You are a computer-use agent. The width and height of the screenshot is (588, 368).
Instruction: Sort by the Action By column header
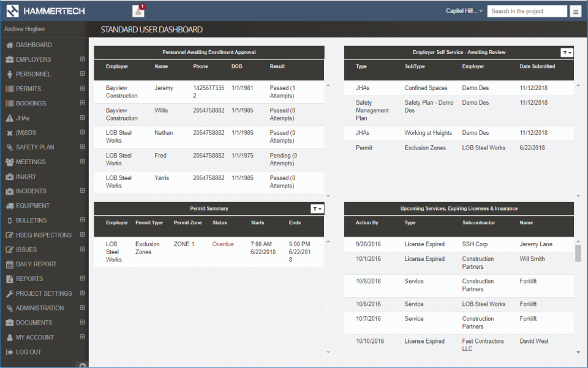pos(367,223)
